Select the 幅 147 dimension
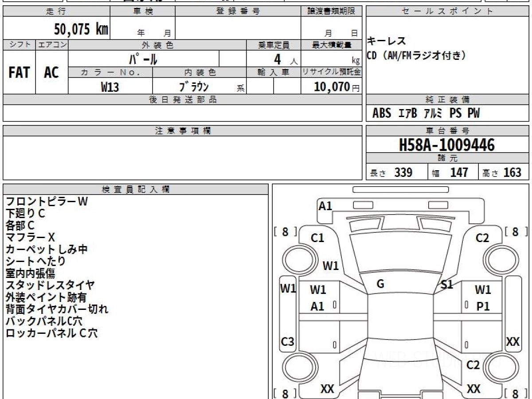 click(450, 172)
